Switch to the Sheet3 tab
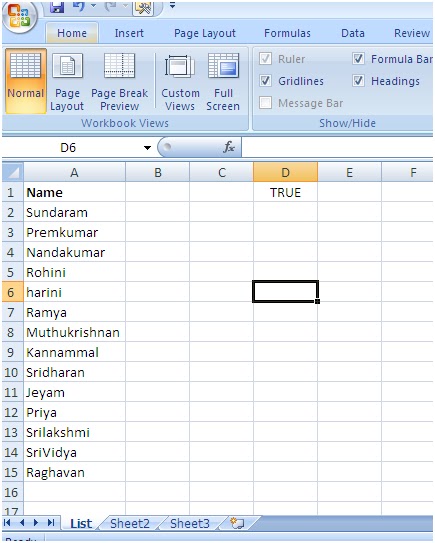Viewport: 435px width, 543px height. 190,523
